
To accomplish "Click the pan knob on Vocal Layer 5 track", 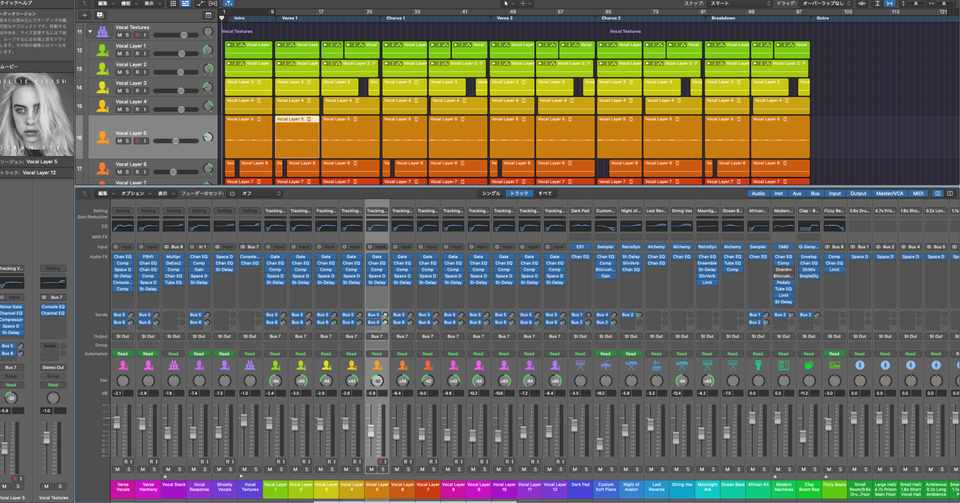I will point(207,137).
